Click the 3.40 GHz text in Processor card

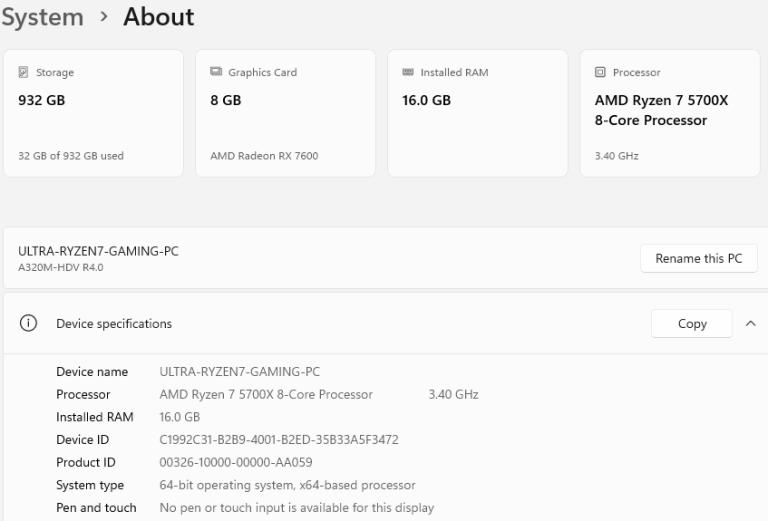[x=616, y=156]
